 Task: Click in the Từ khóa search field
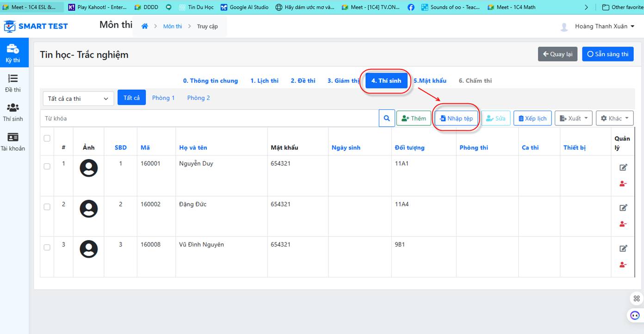tap(209, 118)
